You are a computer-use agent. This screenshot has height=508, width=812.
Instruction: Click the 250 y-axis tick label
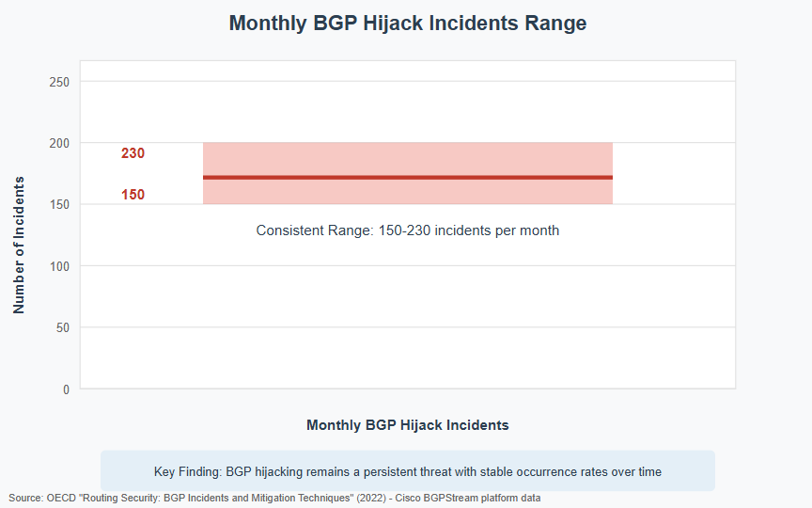point(59,82)
